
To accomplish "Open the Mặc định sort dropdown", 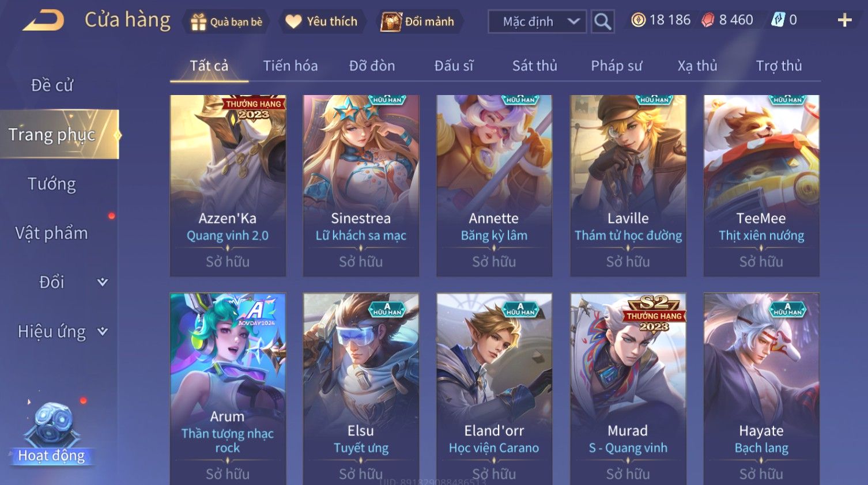I will (x=537, y=22).
